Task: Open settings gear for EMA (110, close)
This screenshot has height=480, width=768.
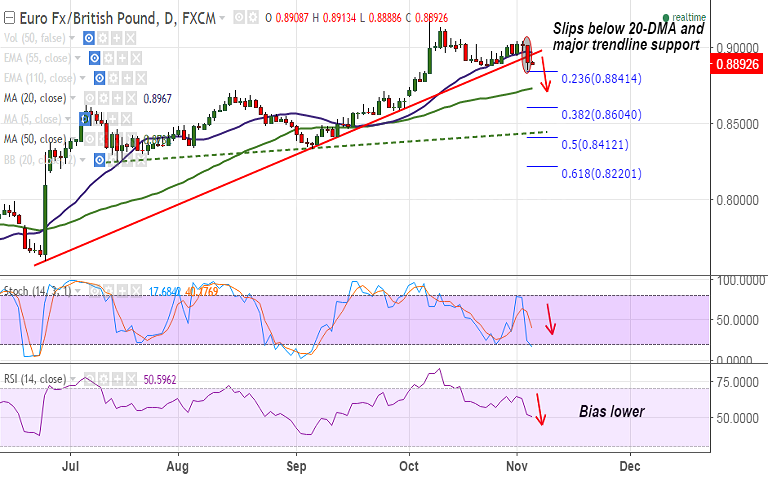Action: [113, 78]
